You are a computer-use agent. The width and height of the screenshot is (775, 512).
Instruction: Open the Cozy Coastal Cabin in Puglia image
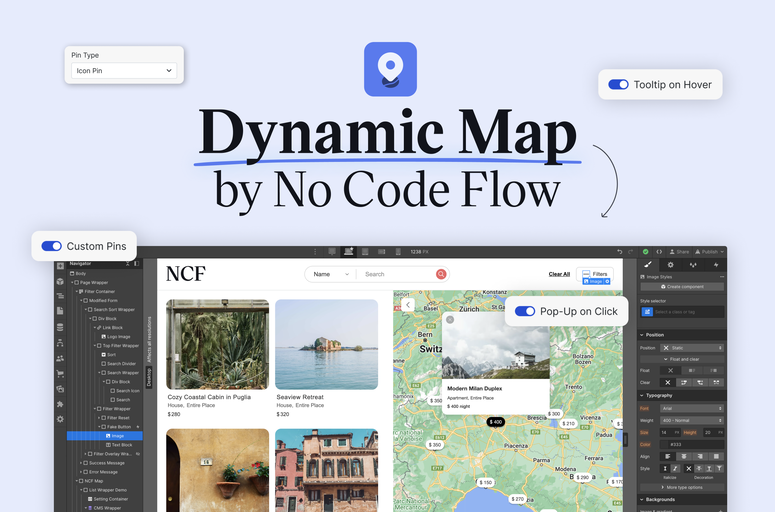(217, 344)
